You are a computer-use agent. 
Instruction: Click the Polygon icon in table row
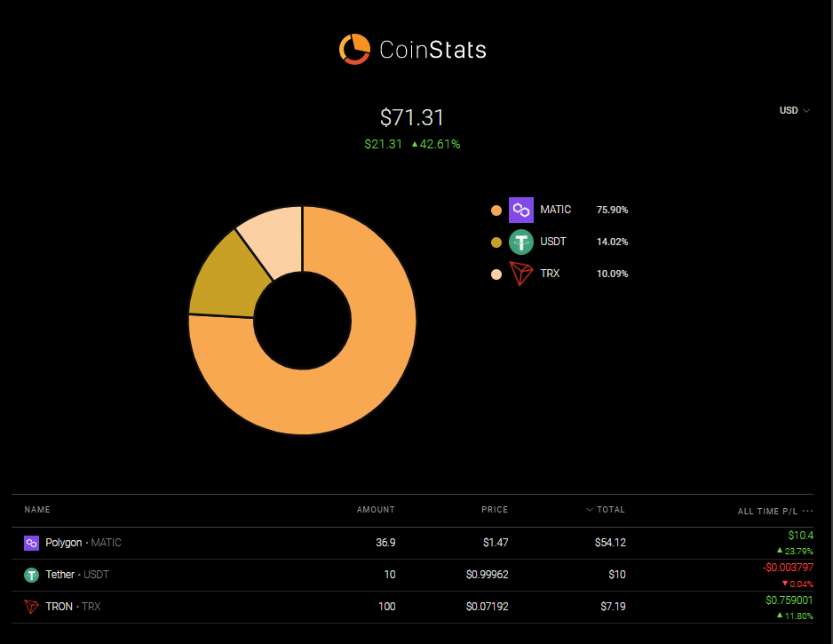tap(31, 543)
